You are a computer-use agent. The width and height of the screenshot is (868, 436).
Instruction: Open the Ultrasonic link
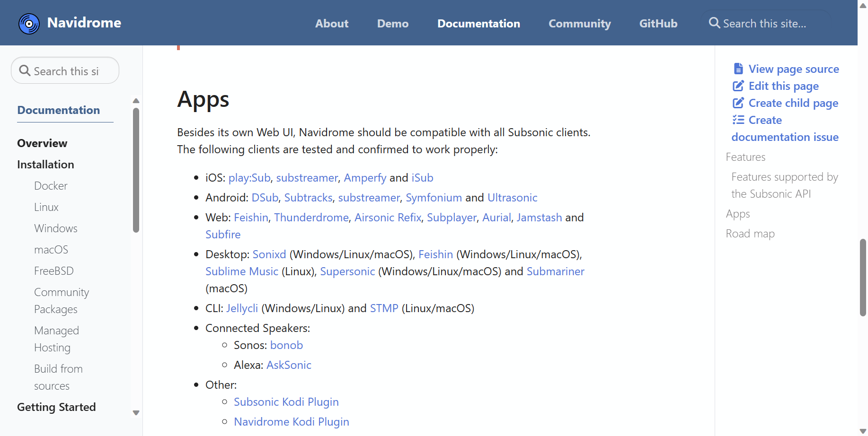point(513,198)
